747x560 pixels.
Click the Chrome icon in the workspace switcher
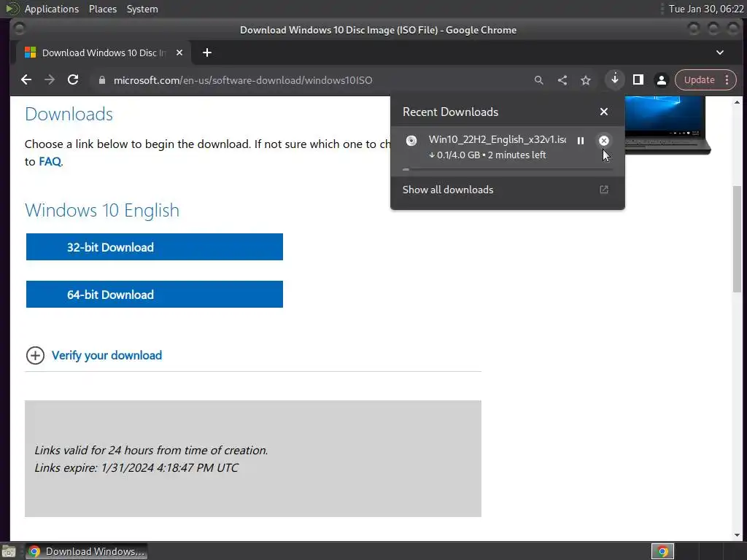(662, 551)
